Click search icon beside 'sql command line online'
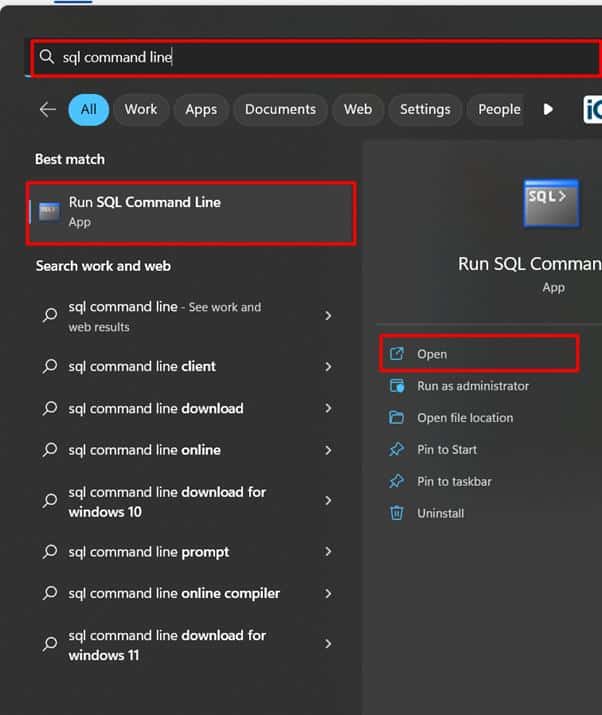602x715 pixels. coord(50,450)
